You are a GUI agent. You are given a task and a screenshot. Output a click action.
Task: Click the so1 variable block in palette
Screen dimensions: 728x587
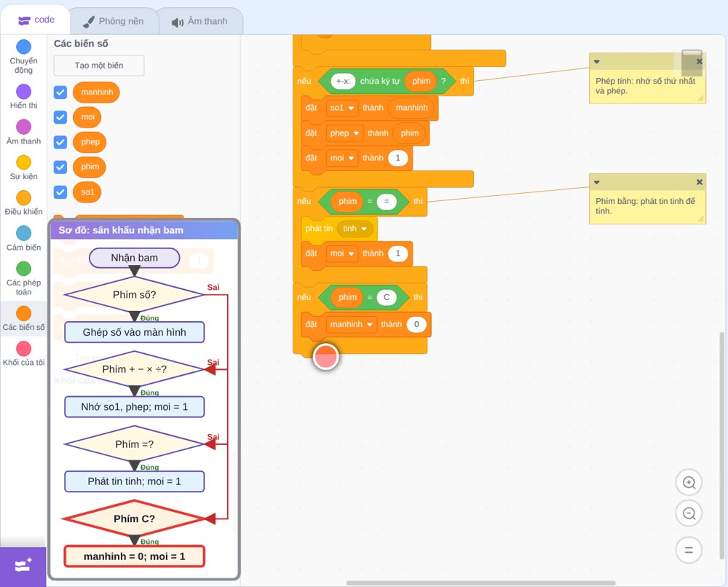(x=87, y=192)
